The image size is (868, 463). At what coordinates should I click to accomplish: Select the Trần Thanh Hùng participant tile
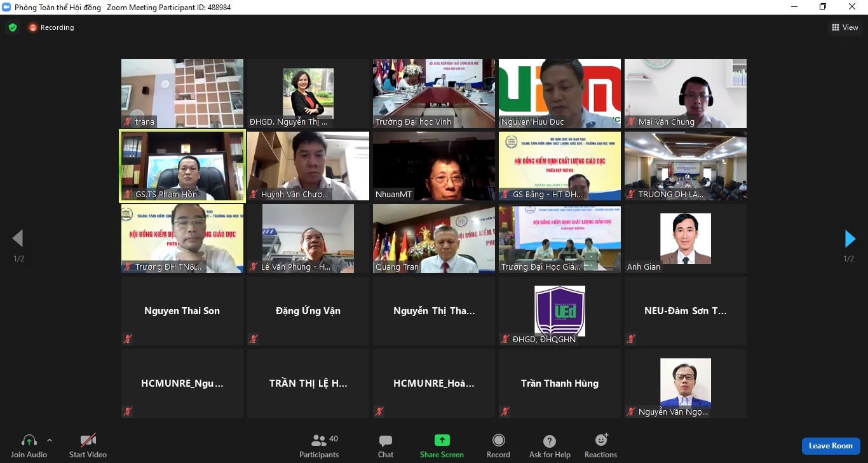[x=559, y=384]
